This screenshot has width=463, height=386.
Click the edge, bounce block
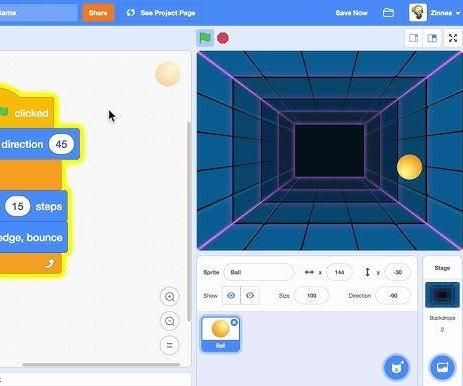point(33,237)
